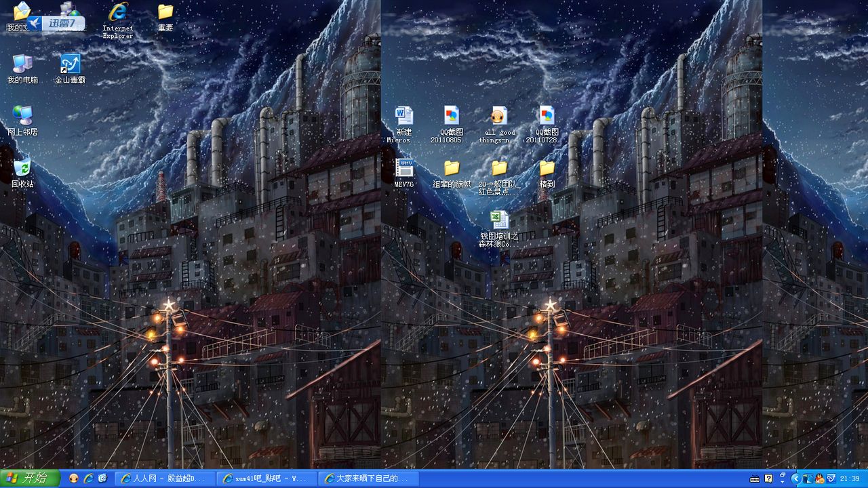Click the 迅雷7 floating widget
The width and height of the screenshot is (868, 488).
coord(56,23)
